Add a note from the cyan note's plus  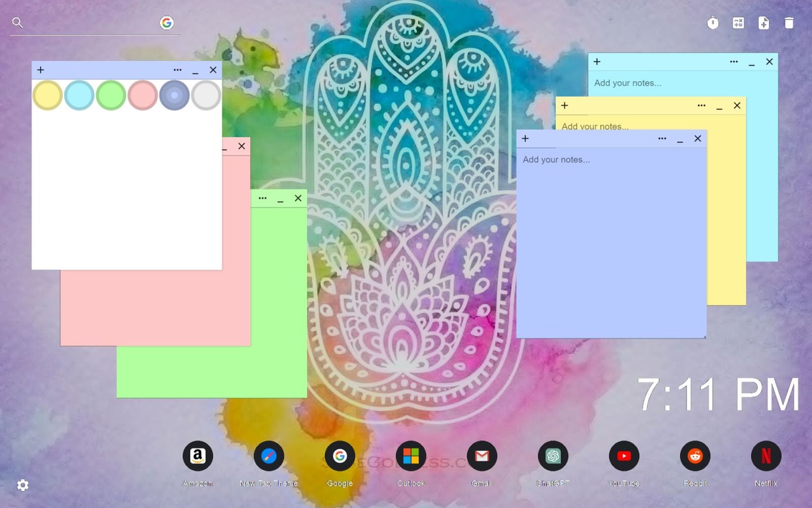(597, 62)
